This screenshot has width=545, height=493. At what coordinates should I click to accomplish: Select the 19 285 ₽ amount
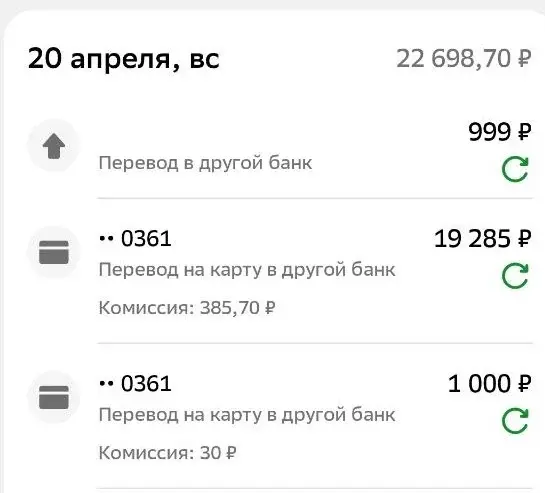[x=483, y=239]
